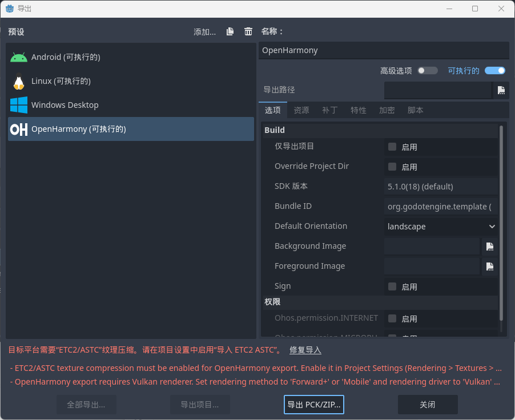Click the SDK 版本 value field

tap(440, 187)
